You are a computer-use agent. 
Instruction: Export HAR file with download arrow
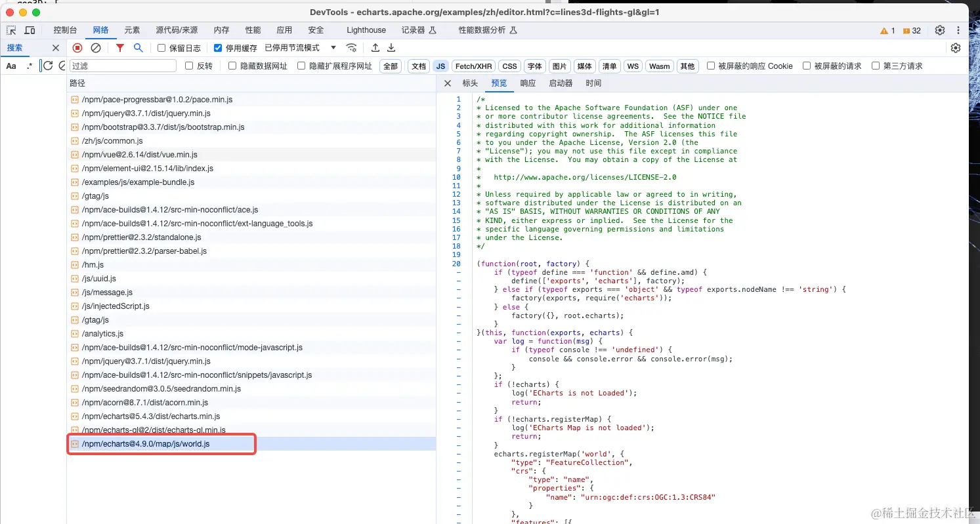tap(391, 48)
